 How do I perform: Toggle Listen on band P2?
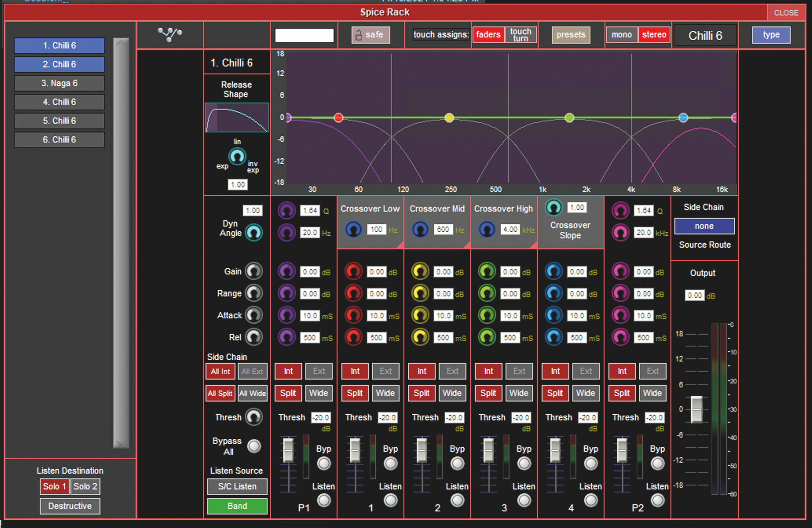658,500
